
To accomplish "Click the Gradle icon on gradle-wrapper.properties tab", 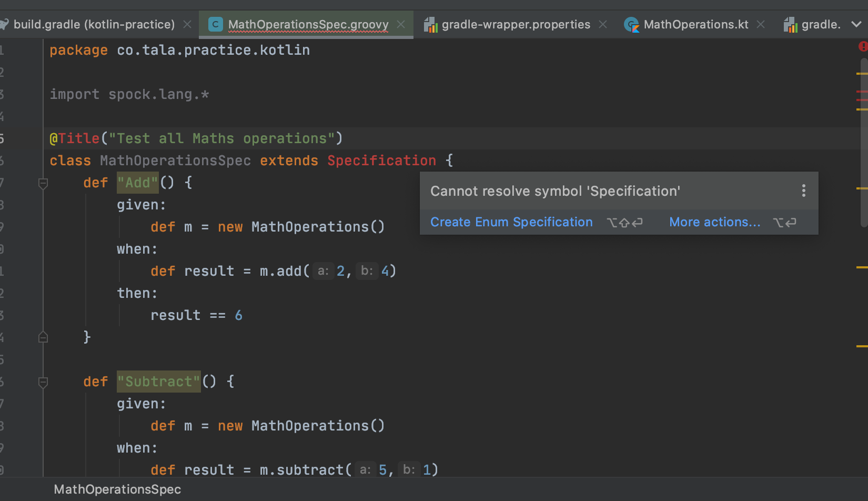I will [432, 24].
